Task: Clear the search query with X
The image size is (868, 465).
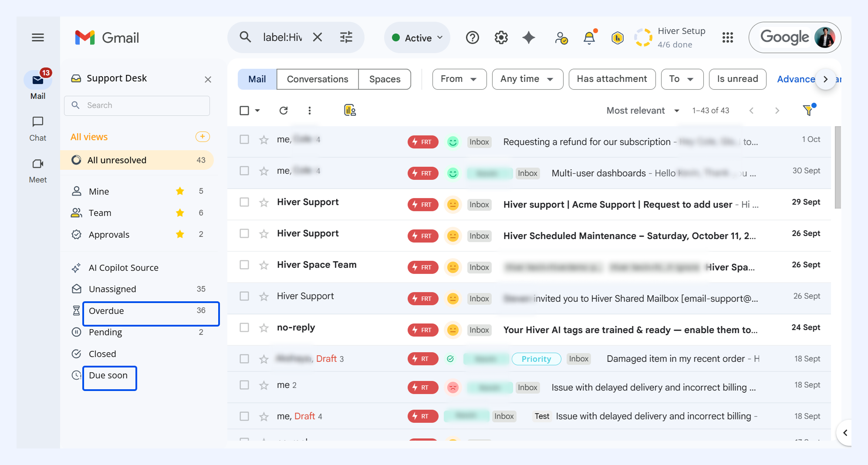Action: tap(317, 37)
